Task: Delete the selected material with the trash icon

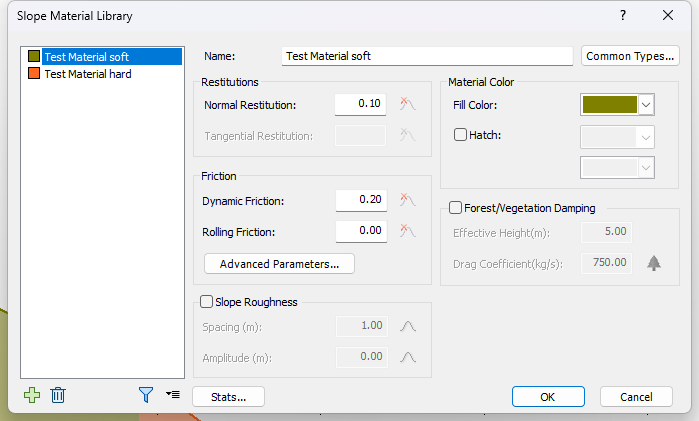Action: [58, 395]
